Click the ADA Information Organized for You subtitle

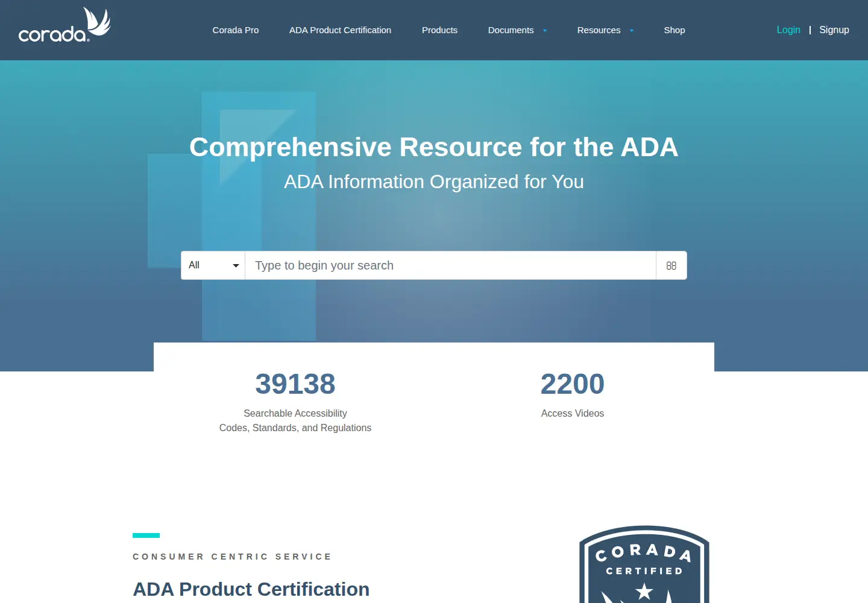tap(434, 182)
